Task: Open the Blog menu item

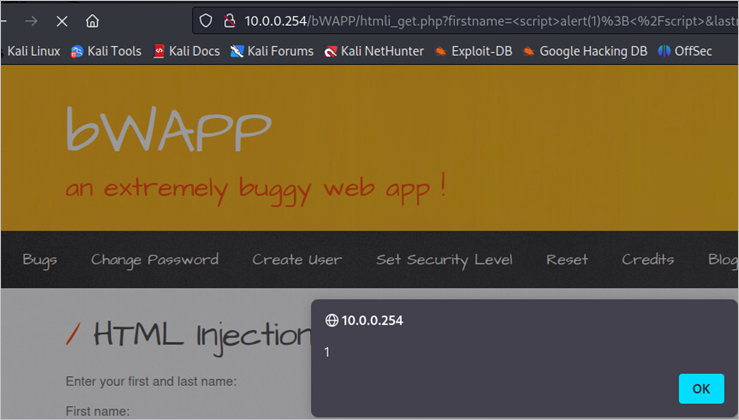Action: coord(723,260)
